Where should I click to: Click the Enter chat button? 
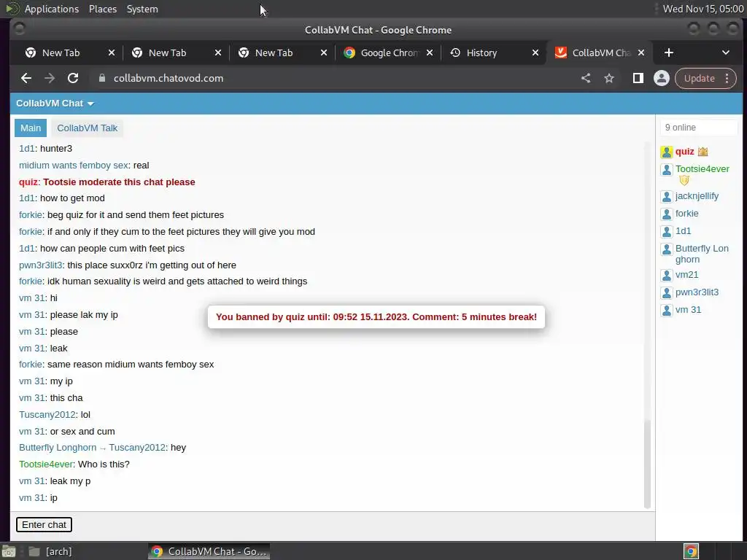44,525
